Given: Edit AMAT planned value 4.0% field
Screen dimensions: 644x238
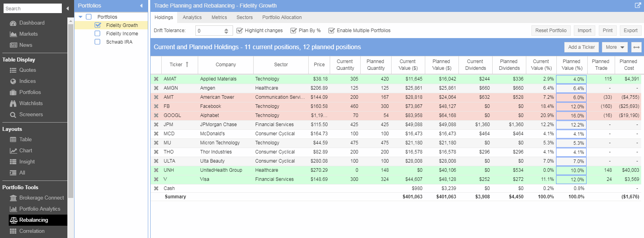Looking at the screenshot, I should pos(571,79).
